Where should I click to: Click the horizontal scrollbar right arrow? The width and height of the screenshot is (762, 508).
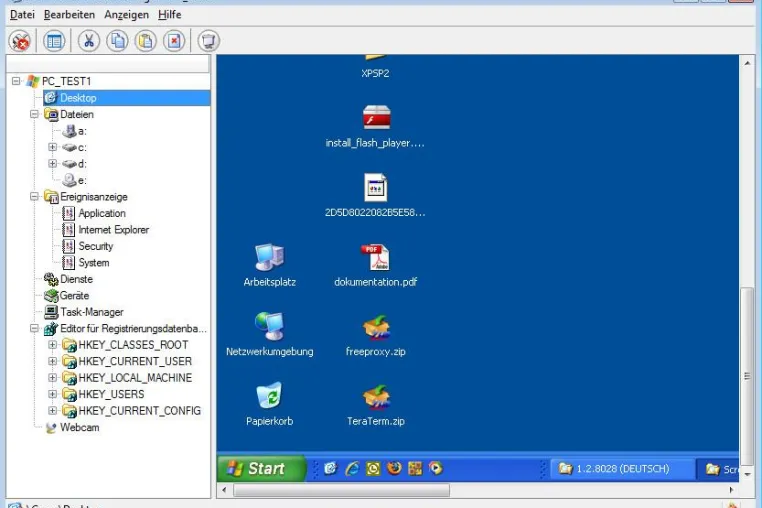(732, 490)
